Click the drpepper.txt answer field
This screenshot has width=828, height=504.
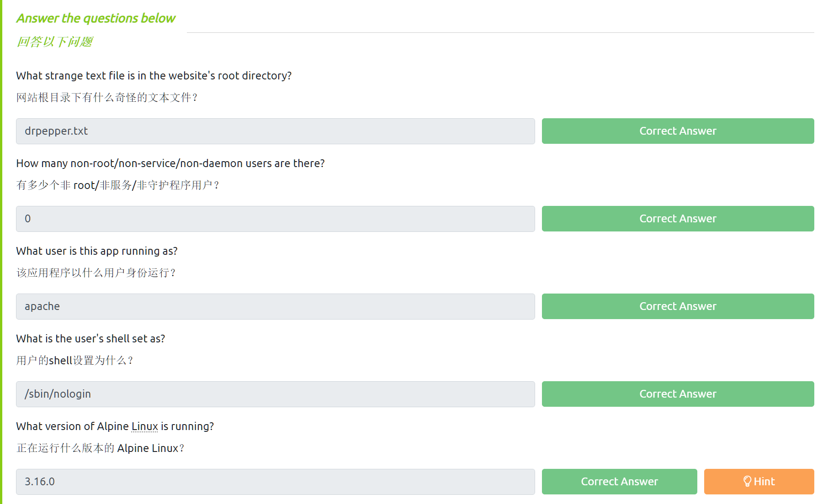(x=275, y=131)
